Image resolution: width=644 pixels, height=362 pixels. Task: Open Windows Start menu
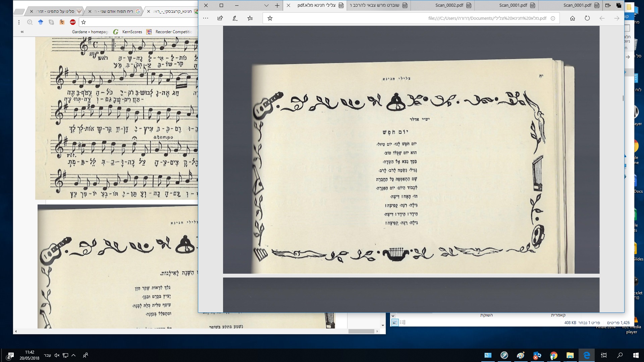(636, 355)
